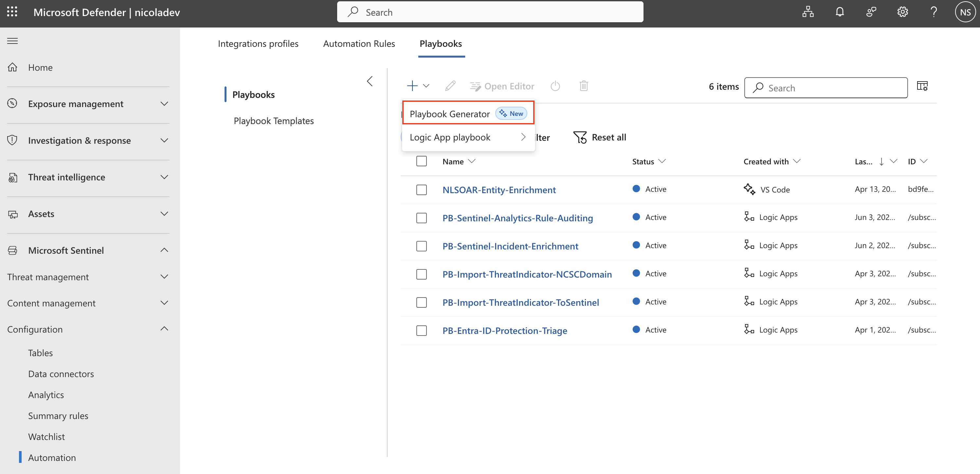Check the PB-Import-ThreatIndicator-ToSentinel row checkbox

(x=422, y=302)
